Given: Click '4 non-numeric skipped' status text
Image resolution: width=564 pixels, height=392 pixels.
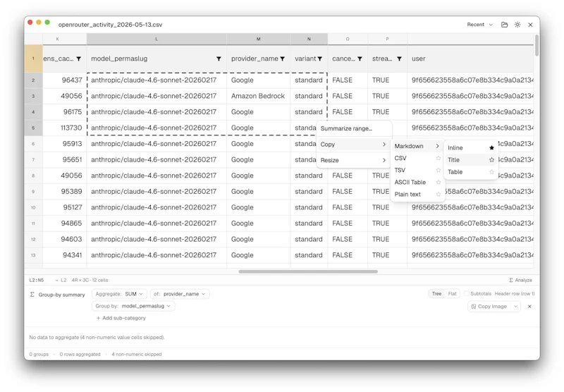Looking at the screenshot, I should pos(136,354).
